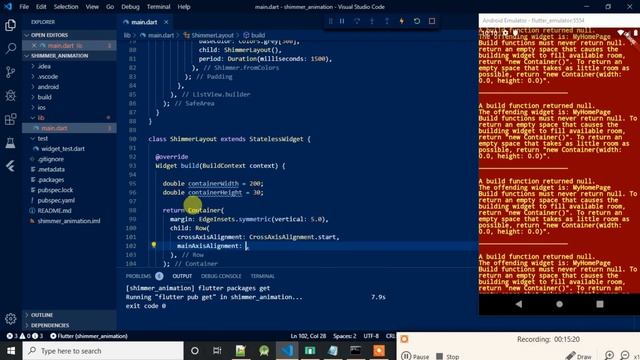This screenshot has width=640, height=360.
Task: Open the Debug menu
Action: click(x=130, y=7)
